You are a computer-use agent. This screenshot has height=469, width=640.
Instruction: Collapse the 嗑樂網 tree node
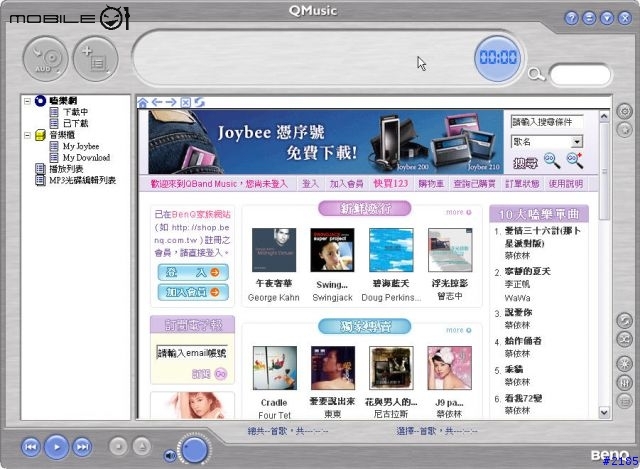[x=27, y=100]
